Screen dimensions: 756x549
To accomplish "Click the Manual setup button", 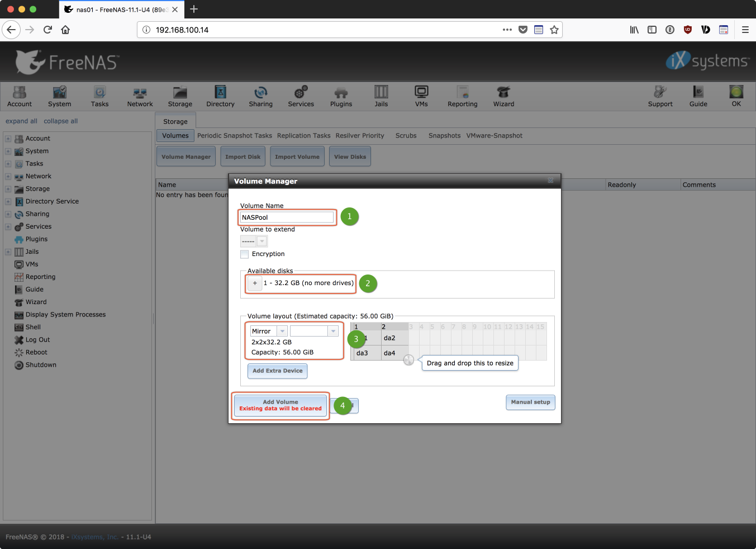I will tap(530, 402).
